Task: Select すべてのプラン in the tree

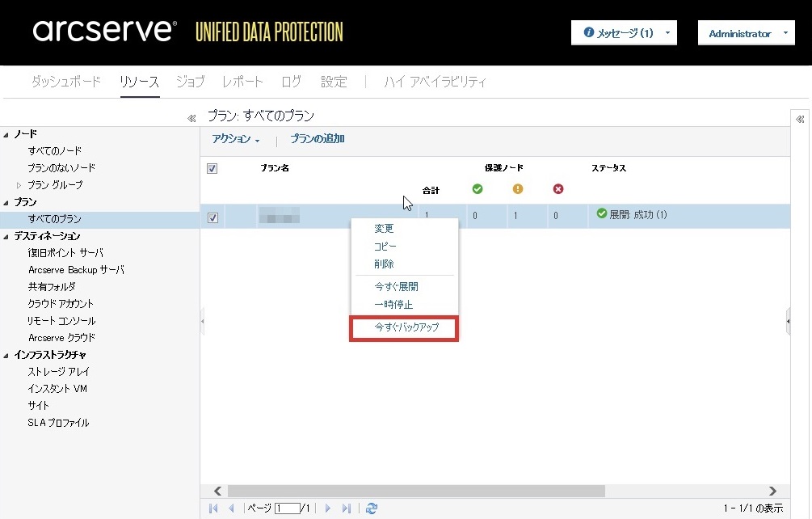Action: click(55, 219)
